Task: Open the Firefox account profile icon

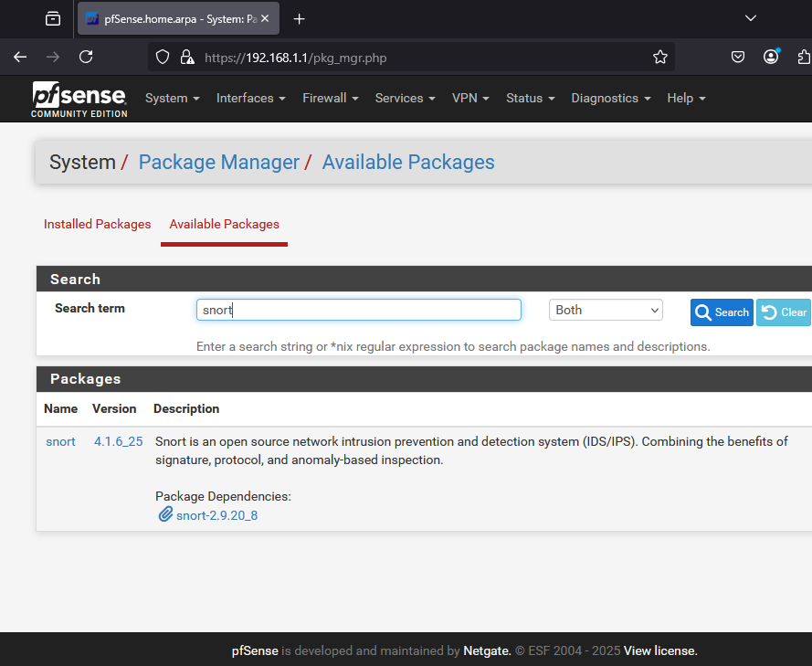Action: pyautogui.click(x=771, y=57)
